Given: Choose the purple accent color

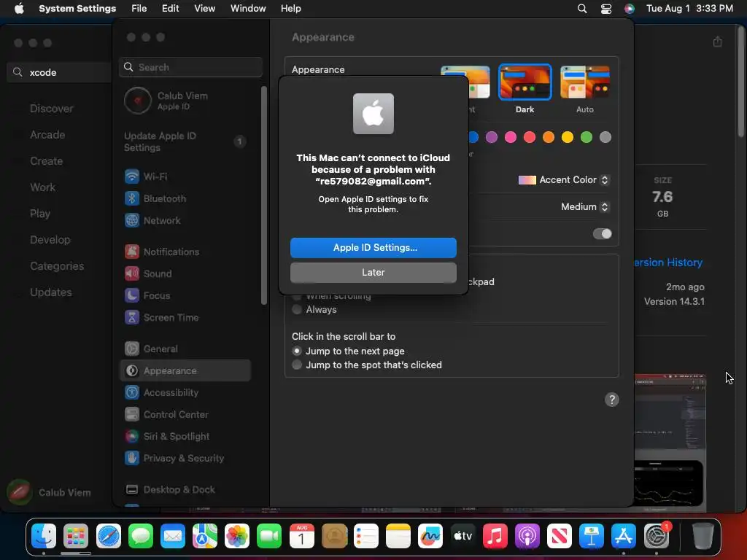Looking at the screenshot, I should pyautogui.click(x=491, y=138).
